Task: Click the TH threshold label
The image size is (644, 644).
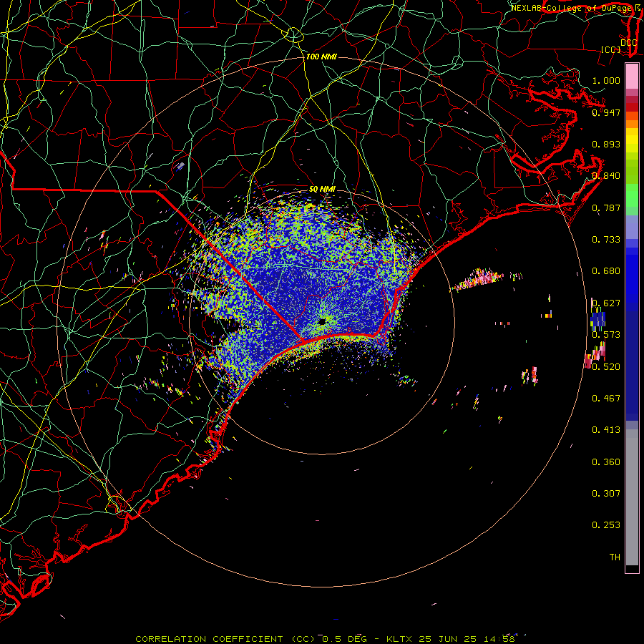Action: [x=615, y=557]
